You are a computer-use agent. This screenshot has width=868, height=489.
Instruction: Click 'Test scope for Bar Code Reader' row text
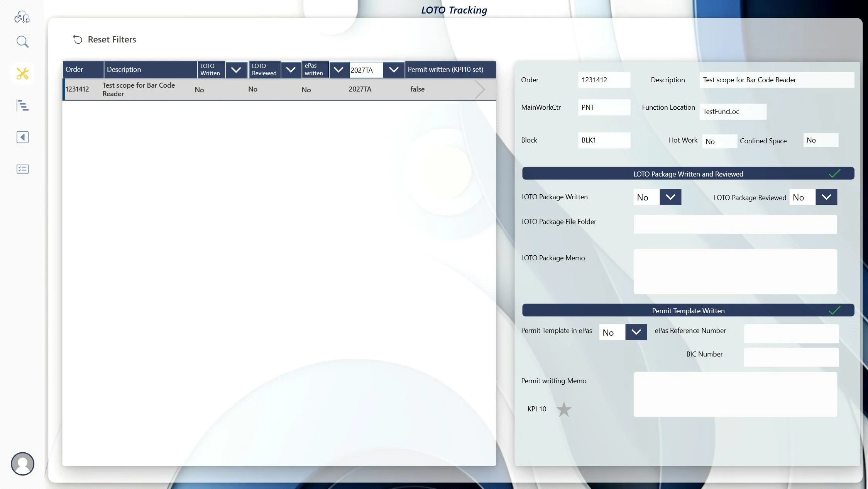point(139,89)
